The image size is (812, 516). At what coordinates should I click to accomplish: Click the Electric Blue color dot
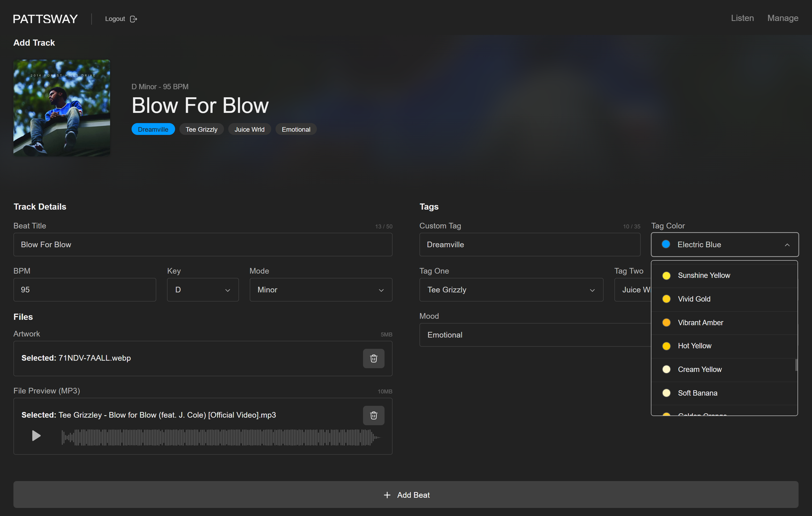pos(666,244)
